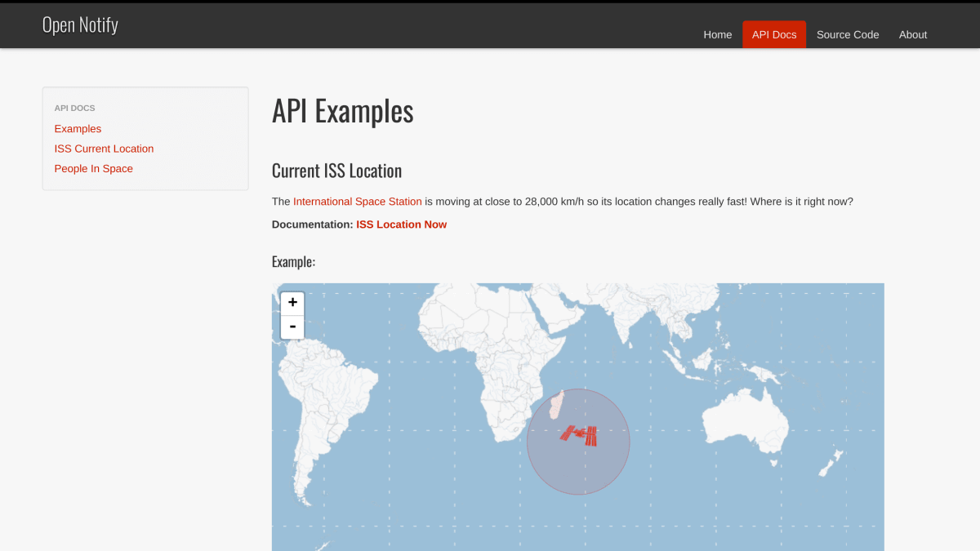
Task: Select the API Docs navigation tab
Action: click(x=774, y=34)
